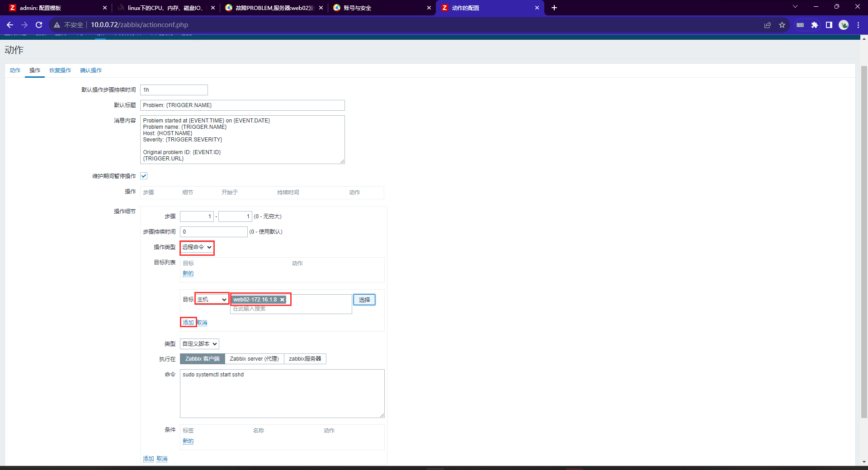The image size is (868, 470).
Task: Remove the web02-172.16.1.8 host tag
Action: (283, 300)
